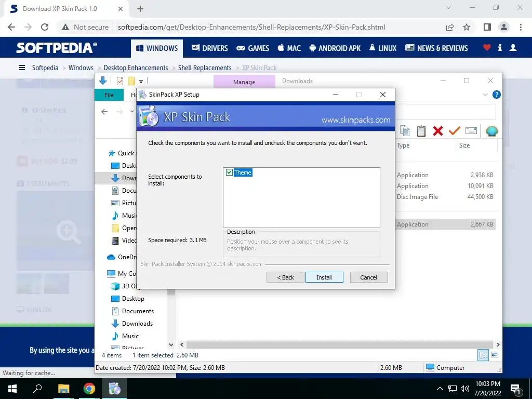Open NEWS & REVIEWS on Softpedia
This screenshot has width=532, height=399.
[436, 48]
